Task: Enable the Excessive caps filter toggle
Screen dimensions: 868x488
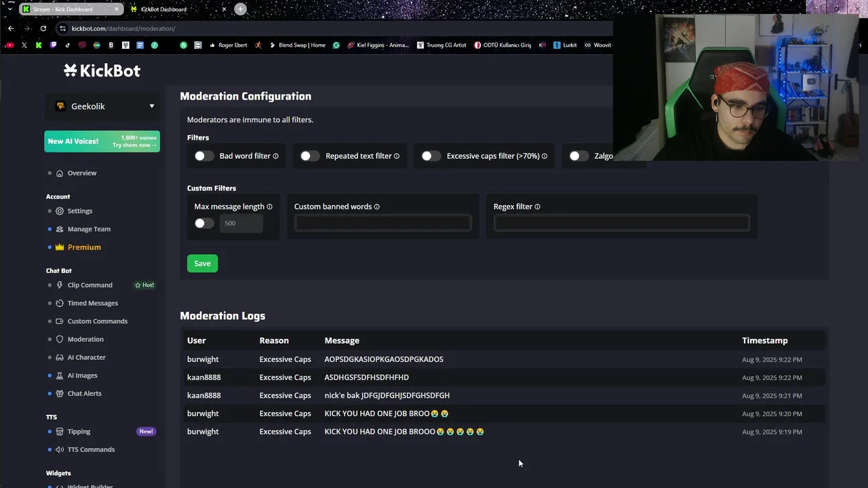Action: click(x=431, y=156)
